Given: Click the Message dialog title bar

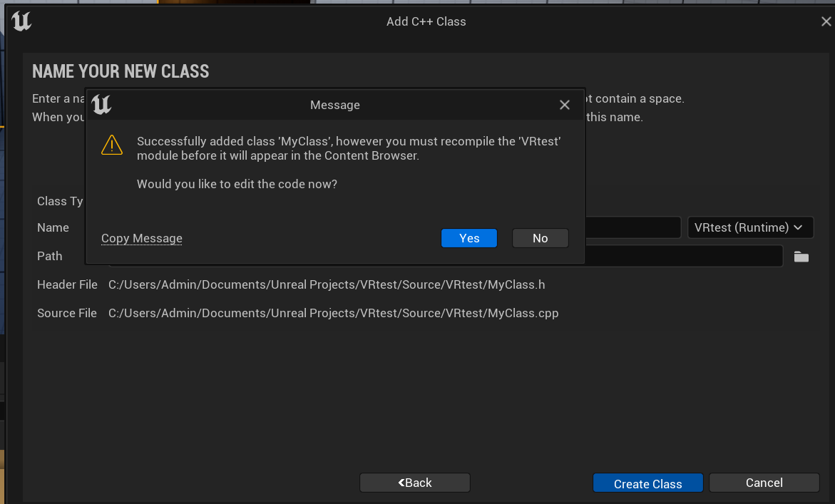Looking at the screenshot, I should click(335, 106).
